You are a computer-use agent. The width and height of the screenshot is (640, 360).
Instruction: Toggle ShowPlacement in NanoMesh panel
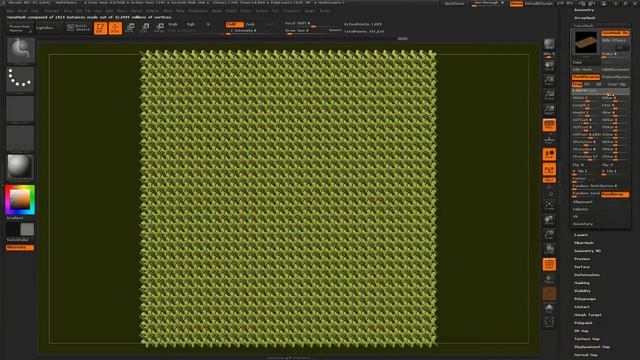pyautogui.click(x=586, y=77)
